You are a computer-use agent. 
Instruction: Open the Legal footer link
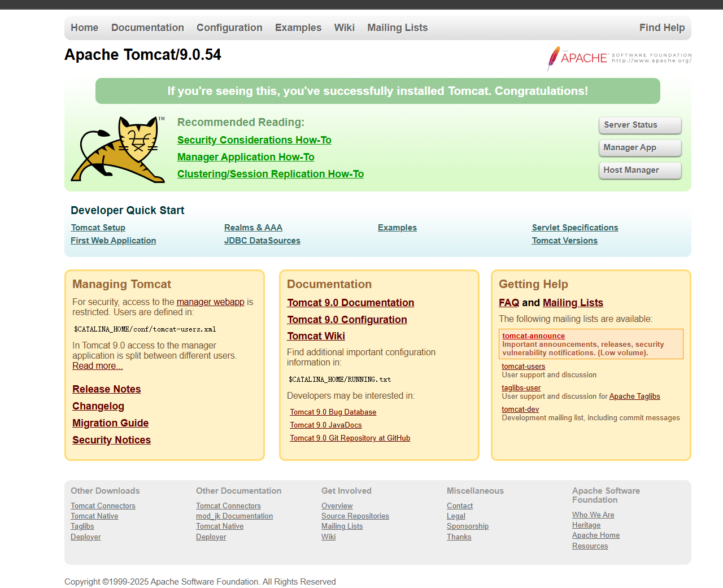(x=456, y=516)
